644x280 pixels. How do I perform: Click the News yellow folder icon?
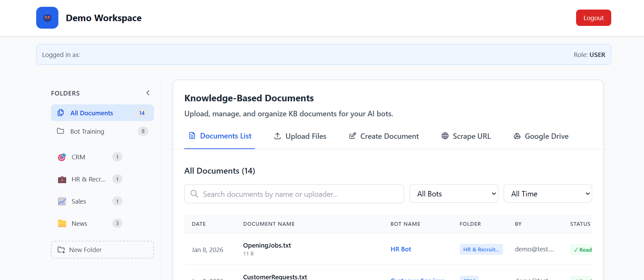tap(62, 223)
